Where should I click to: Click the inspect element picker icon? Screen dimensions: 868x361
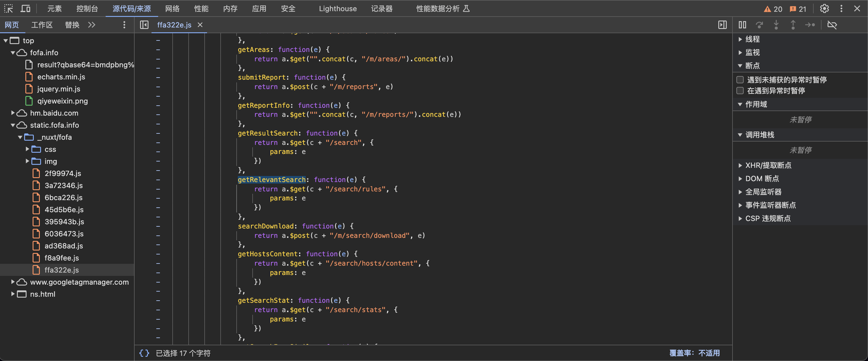pyautogui.click(x=8, y=8)
